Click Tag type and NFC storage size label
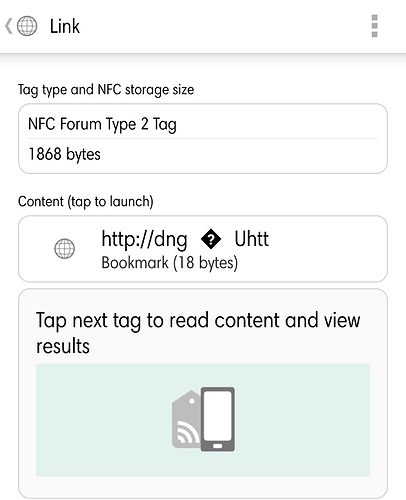Screen dimensions: 406x500 [x=106, y=90]
